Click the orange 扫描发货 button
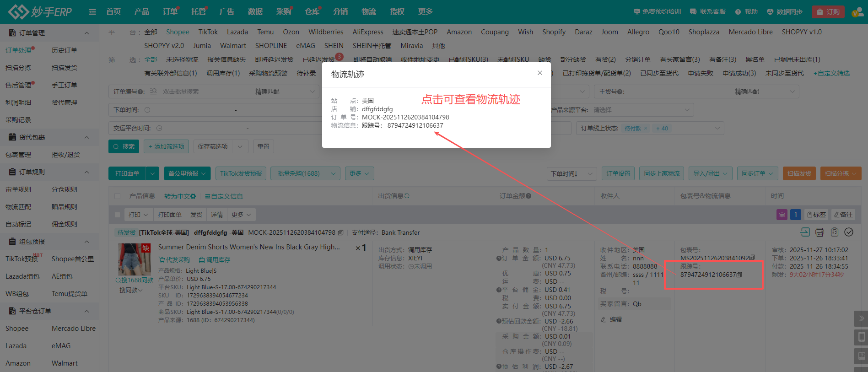 pyautogui.click(x=799, y=173)
